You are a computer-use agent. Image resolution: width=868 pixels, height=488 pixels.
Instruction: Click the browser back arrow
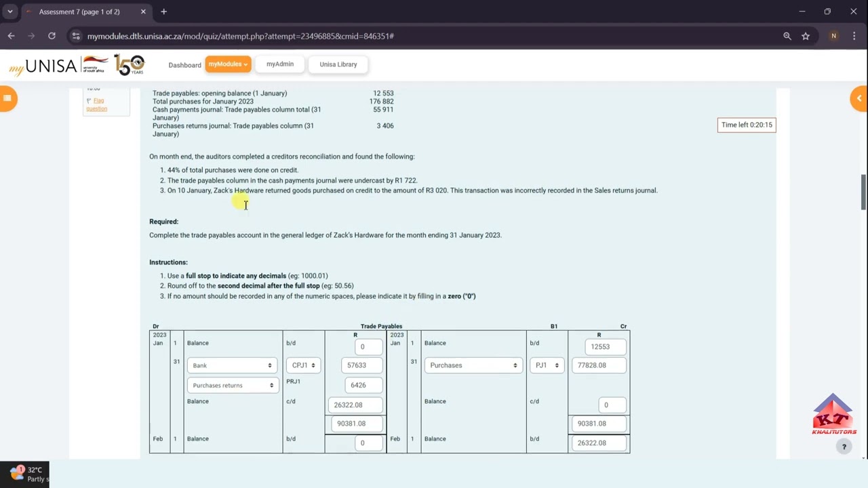[11, 36]
